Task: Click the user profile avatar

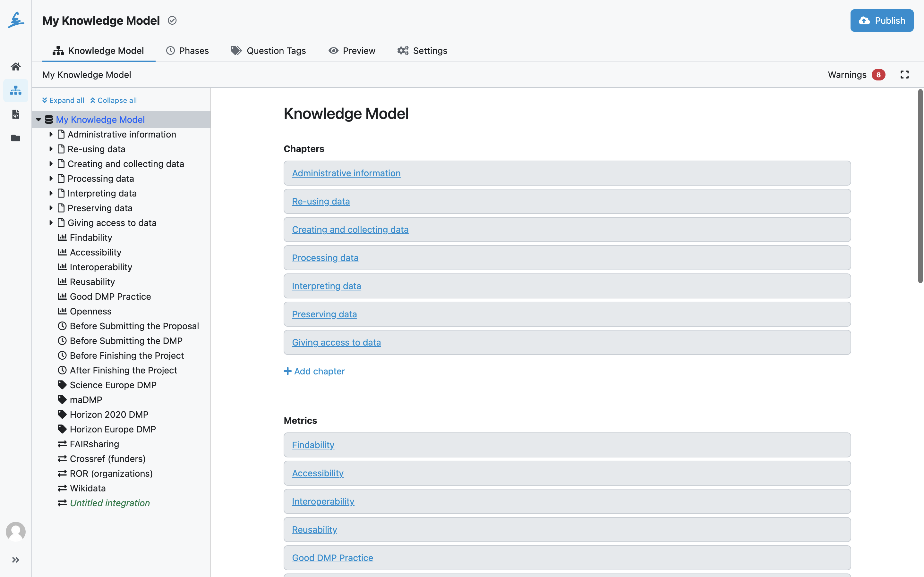Action: pos(16,531)
